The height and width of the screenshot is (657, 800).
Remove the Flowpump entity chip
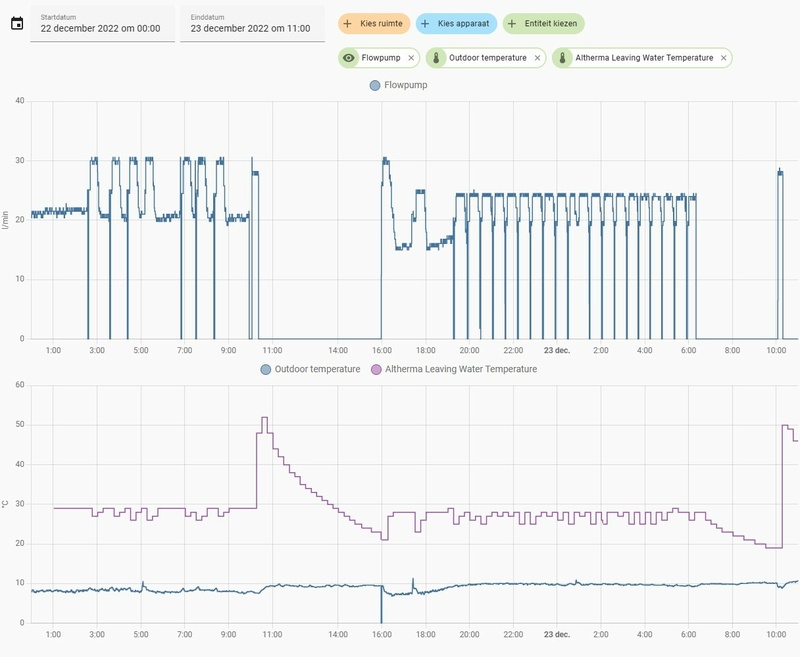click(411, 58)
